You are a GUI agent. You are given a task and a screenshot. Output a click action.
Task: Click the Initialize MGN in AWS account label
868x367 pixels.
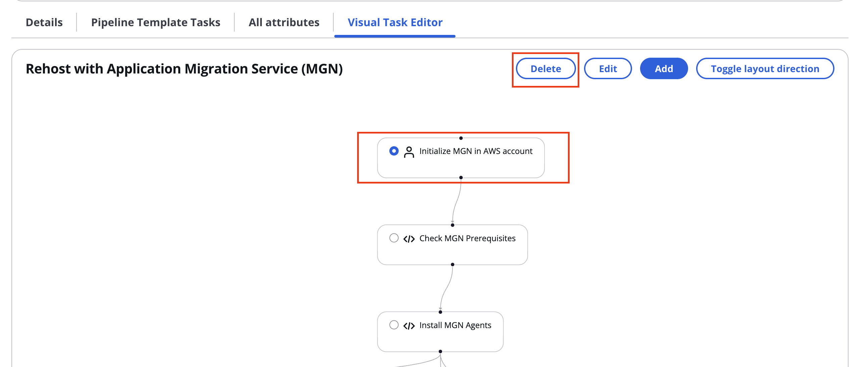coord(476,151)
